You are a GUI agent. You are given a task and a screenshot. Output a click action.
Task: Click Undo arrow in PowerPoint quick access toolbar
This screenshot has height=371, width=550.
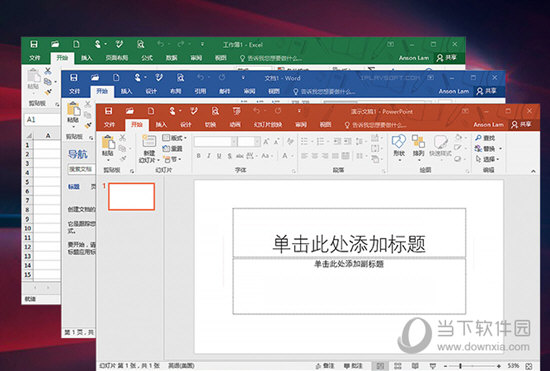257,111
